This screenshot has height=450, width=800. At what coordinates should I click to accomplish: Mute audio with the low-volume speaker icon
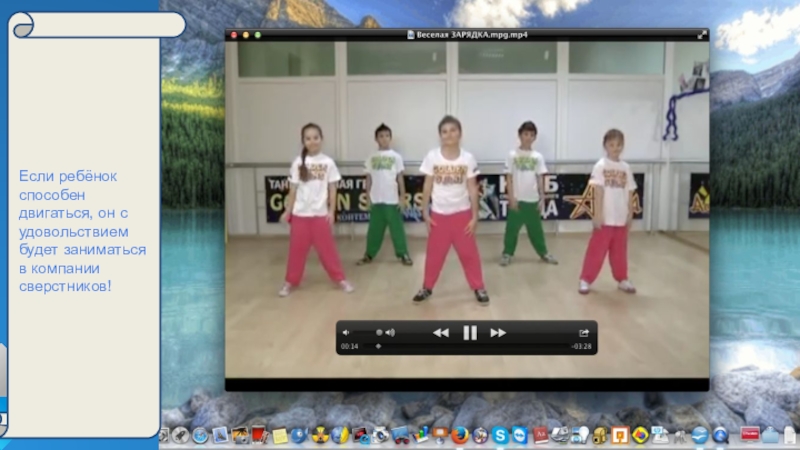click(x=346, y=333)
